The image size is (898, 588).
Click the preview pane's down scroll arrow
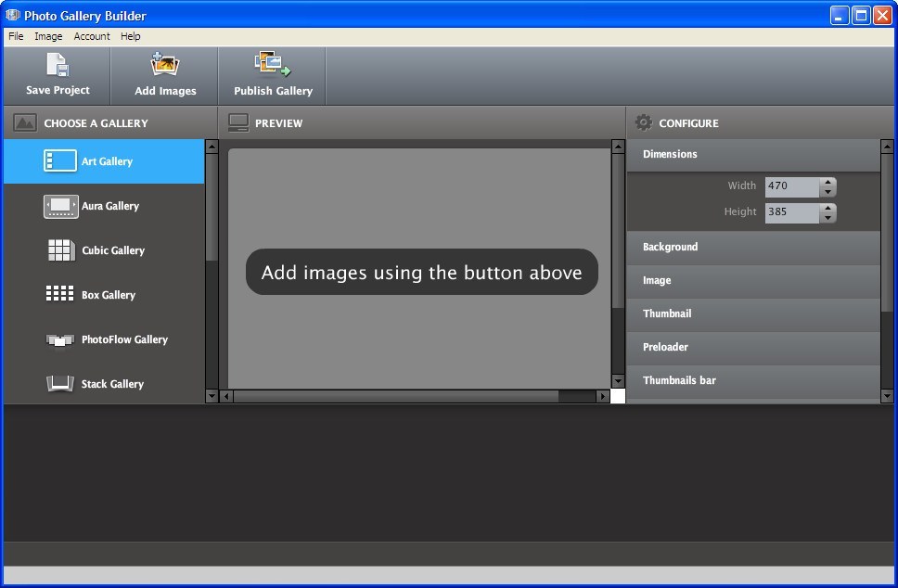click(x=618, y=380)
